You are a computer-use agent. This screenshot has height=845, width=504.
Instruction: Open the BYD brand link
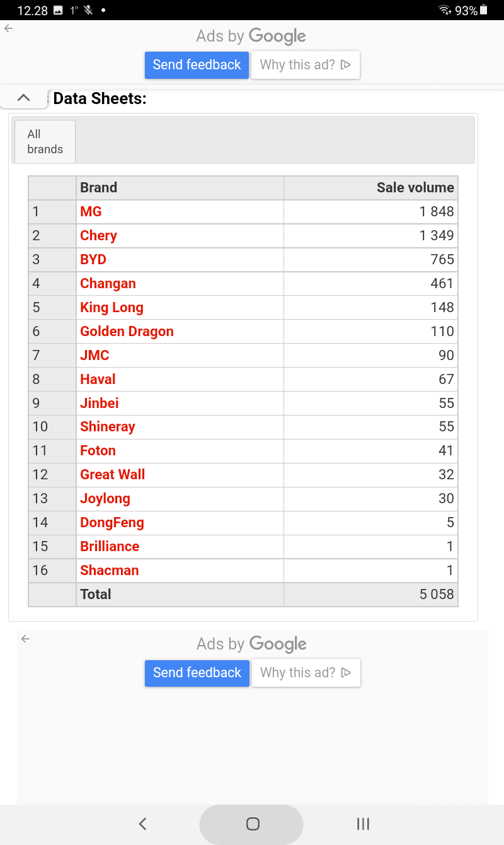click(x=93, y=260)
